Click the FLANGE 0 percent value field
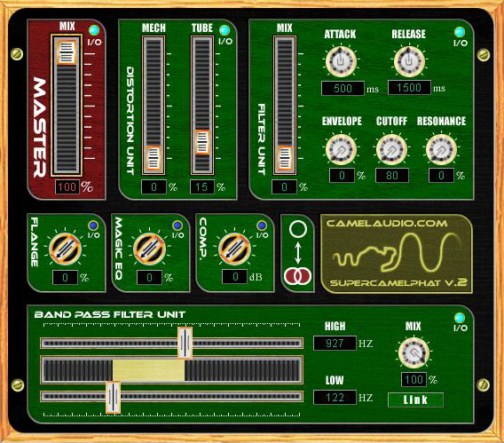 66,278
